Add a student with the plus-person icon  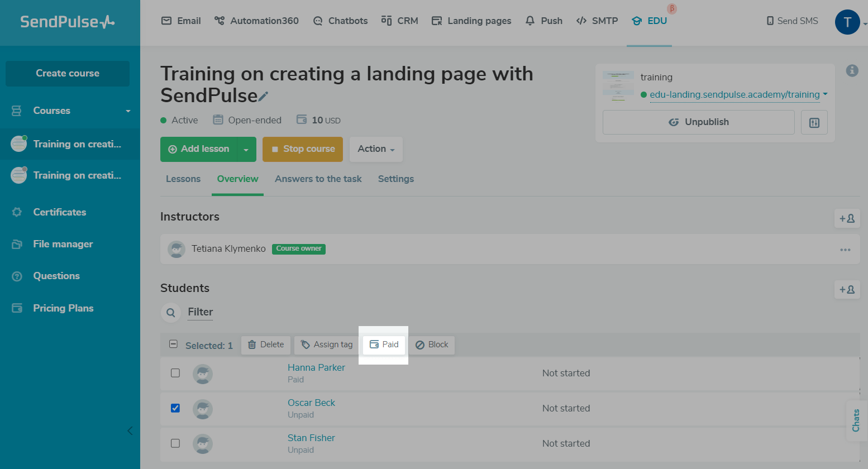click(x=847, y=289)
